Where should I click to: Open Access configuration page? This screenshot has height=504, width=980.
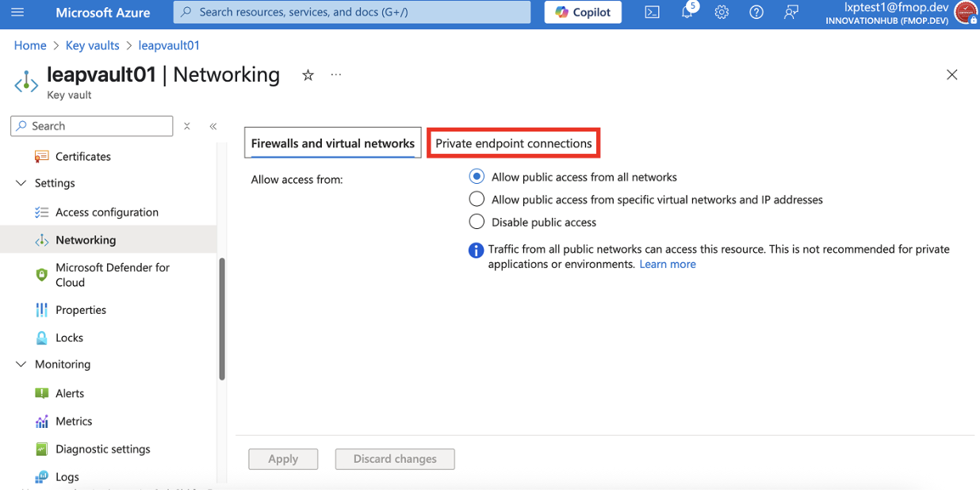[109, 212]
